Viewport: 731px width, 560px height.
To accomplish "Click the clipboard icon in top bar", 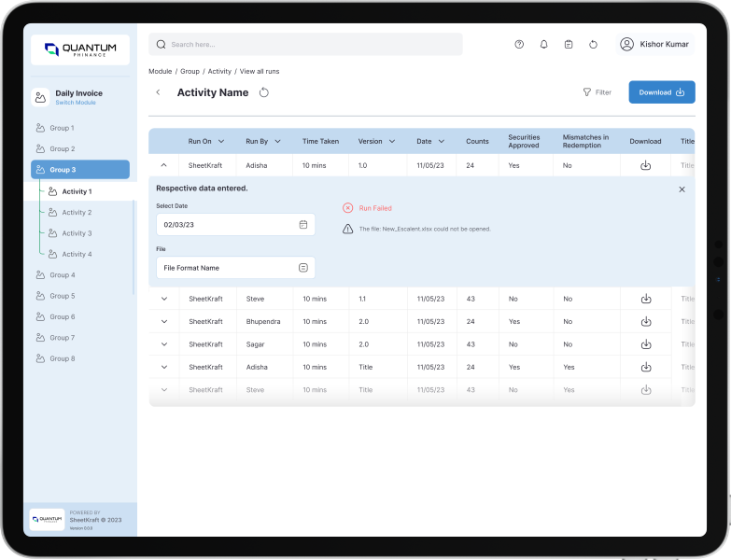I will (x=569, y=44).
